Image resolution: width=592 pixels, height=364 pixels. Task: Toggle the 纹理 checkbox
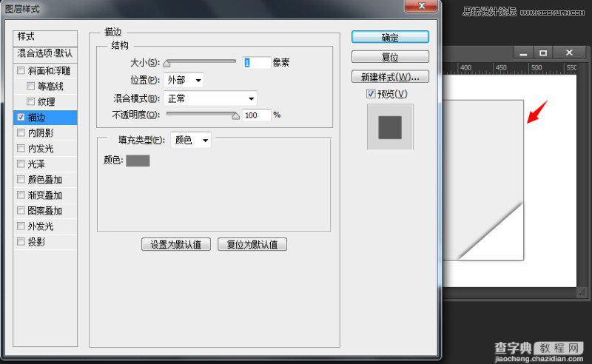click(x=31, y=101)
